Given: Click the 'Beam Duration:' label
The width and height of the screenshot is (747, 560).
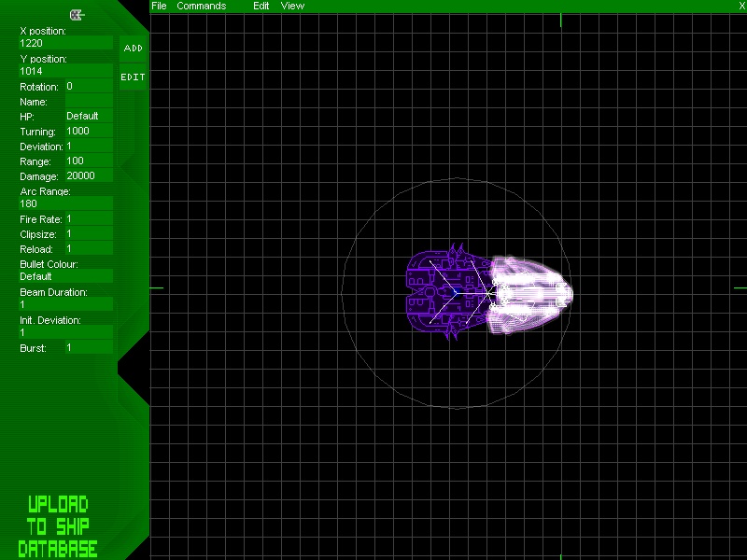Looking at the screenshot, I should coord(54,292).
